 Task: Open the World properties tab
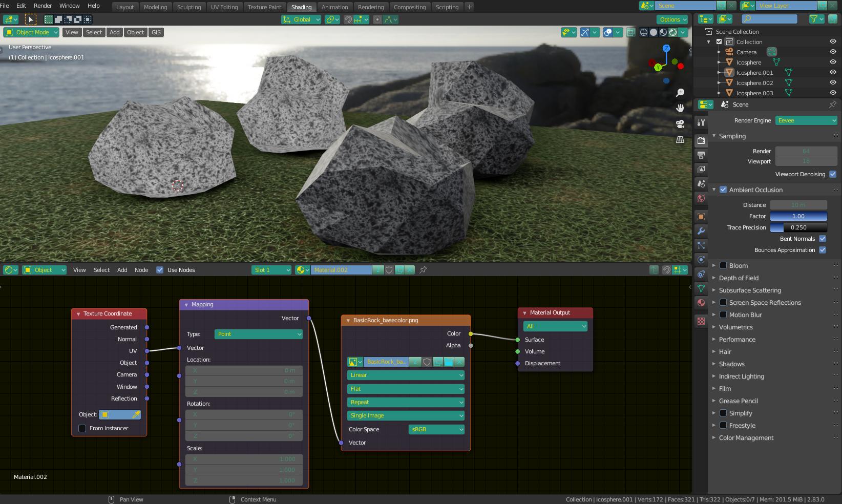[701, 198]
